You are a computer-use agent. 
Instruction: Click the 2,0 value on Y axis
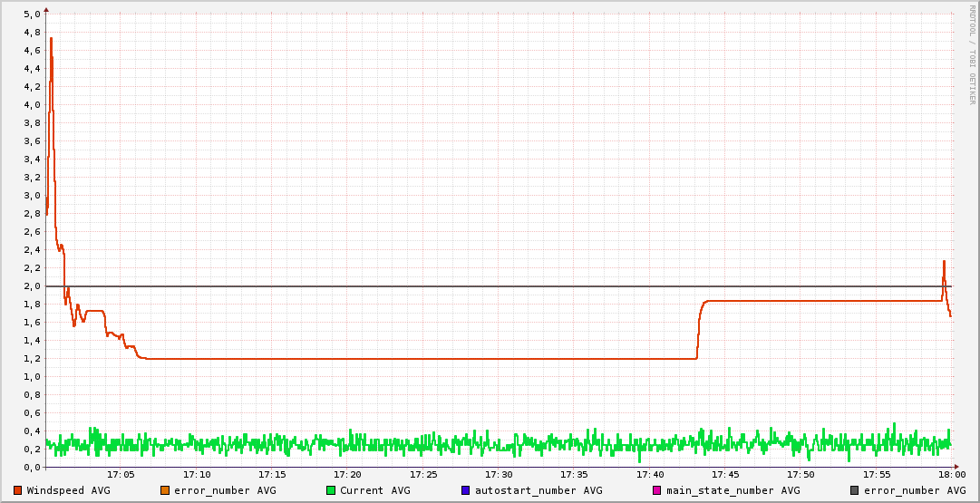pyautogui.click(x=31, y=286)
